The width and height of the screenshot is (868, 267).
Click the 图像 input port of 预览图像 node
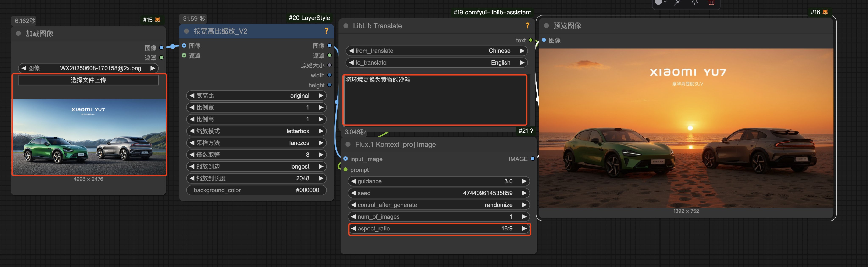coord(544,40)
